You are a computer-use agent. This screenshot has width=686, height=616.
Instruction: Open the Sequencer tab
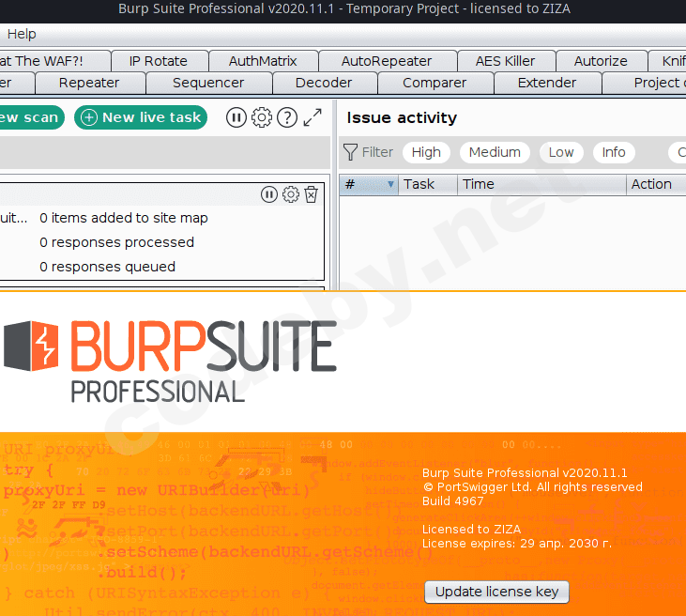(x=208, y=84)
